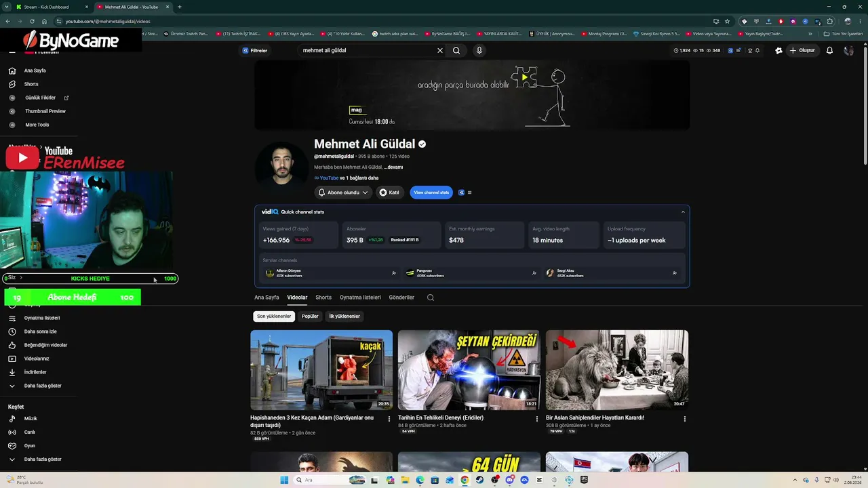
Task: Reload the page in Chrome
Action: coord(32,21)
